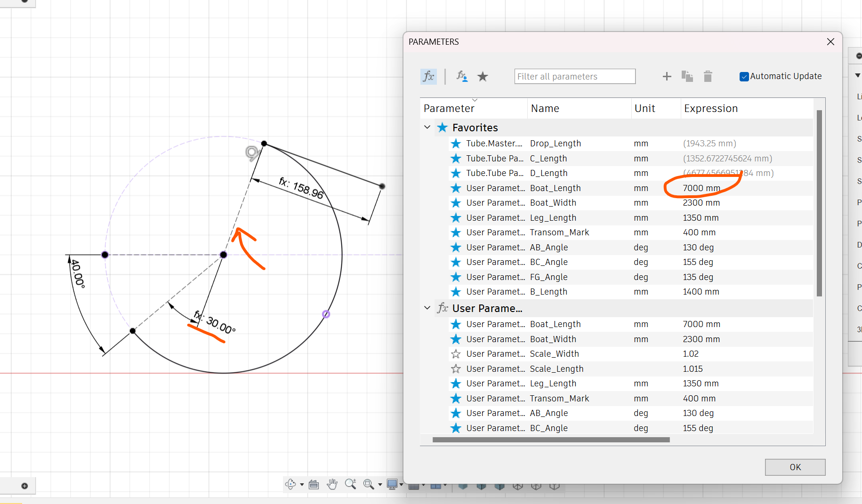Select the Zoom Window tool
862x504 pixels.
(369, 484)
